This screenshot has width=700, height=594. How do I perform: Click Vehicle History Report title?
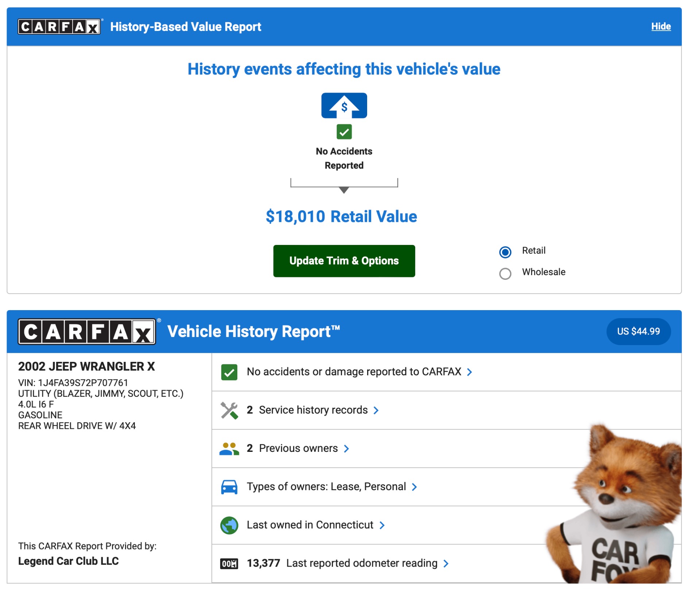coord(253,332)
